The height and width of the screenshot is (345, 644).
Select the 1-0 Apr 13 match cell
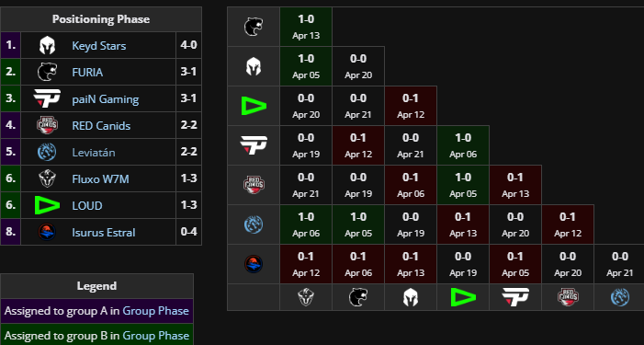[306, 27]
